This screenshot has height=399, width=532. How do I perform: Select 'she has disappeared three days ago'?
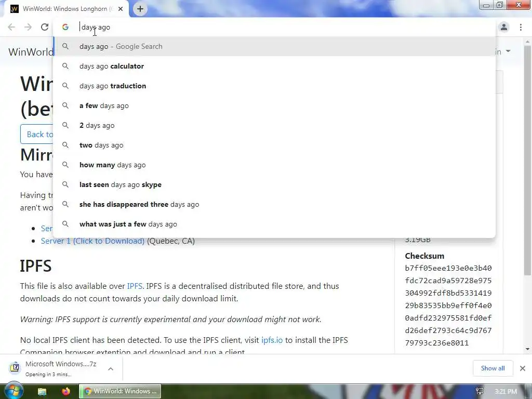coord(274,204)
